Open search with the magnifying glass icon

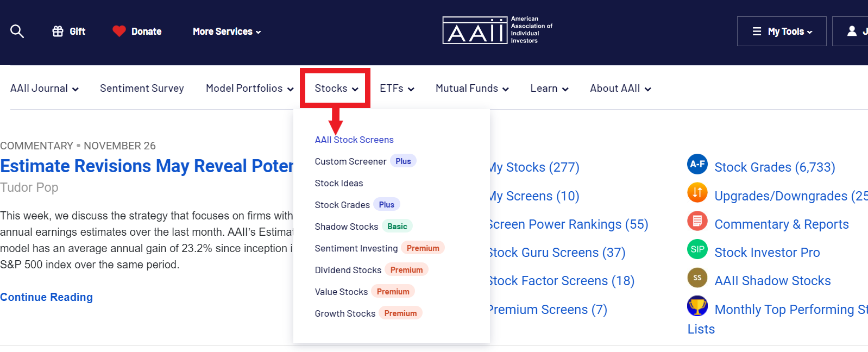[17, 32]
